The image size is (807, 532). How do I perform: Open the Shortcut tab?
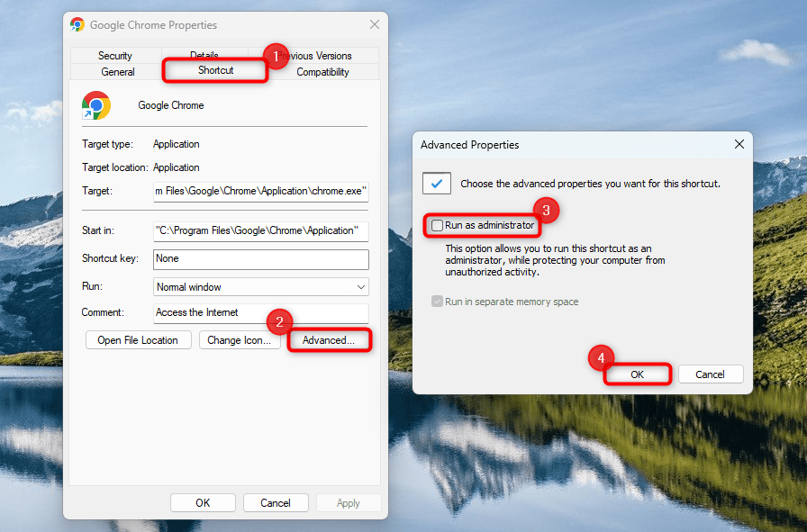[x=215, y=70]
